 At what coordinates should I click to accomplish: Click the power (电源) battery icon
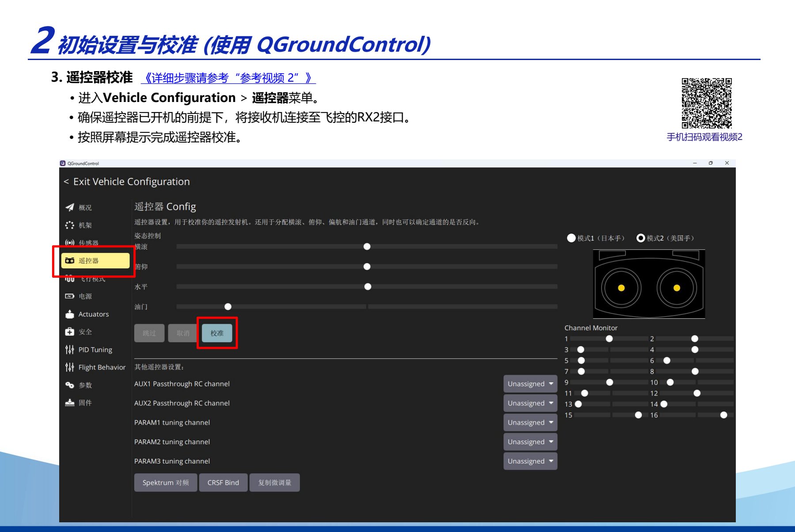click(x=70, y=296)
